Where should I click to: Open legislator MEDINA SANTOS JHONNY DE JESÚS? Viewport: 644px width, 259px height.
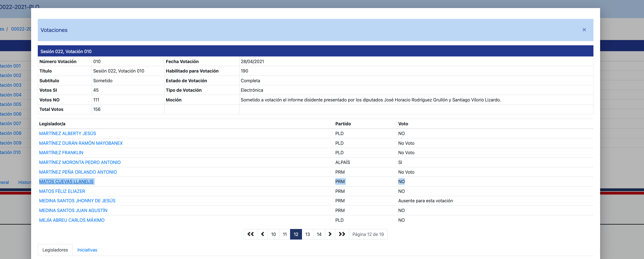tap(77, 201)
